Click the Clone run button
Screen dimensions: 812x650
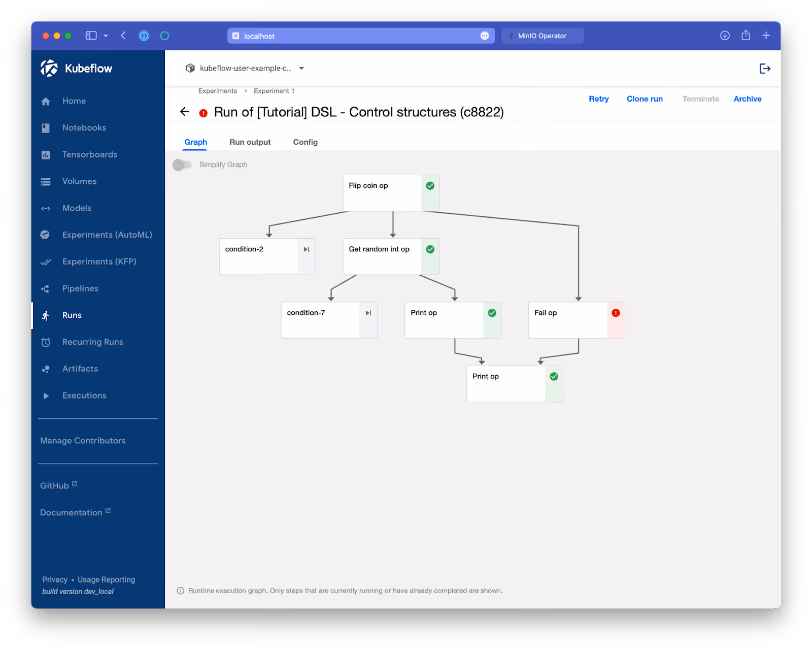(x=645, y=99)
